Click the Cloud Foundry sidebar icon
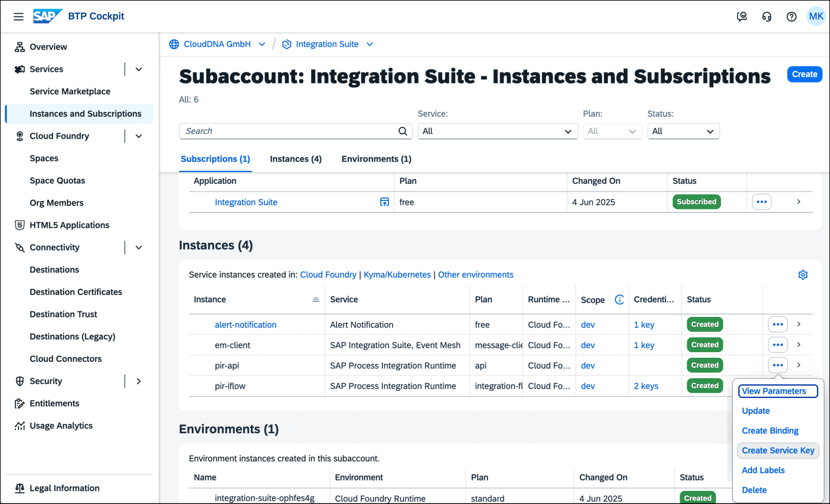 click(x=19, y=136)
